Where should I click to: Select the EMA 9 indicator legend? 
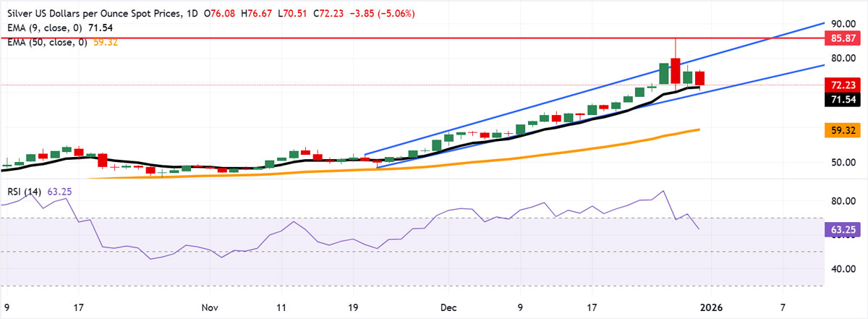pos(42,27)
